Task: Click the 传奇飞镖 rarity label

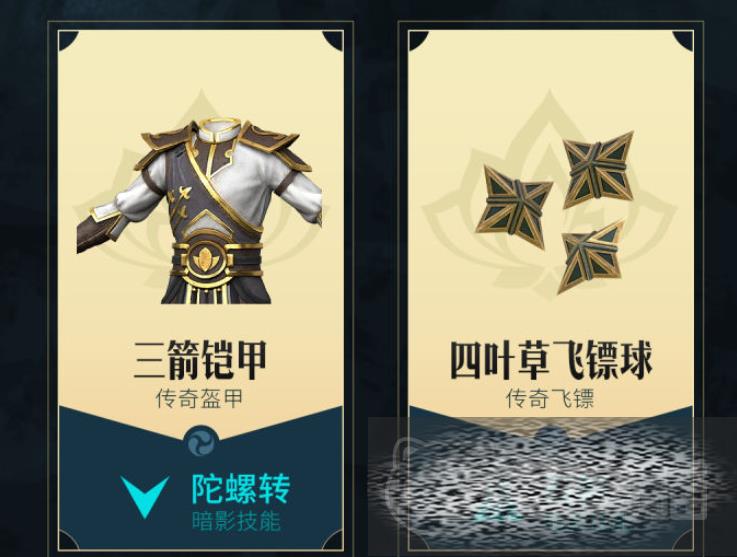Action: tap(550, 399)
